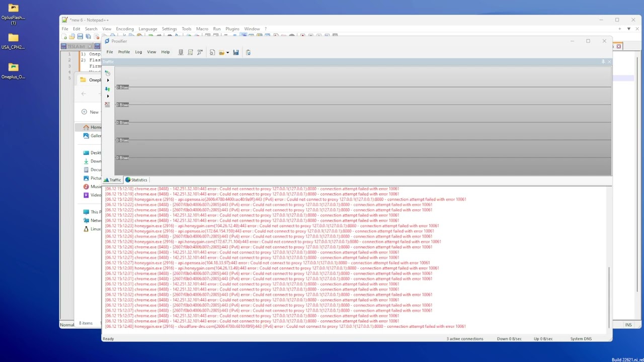Image resolution: width=644 pixels, height=362 pixels.
Task: Click the Profile export icon in Proxifier toolbar
Action: 212,52
